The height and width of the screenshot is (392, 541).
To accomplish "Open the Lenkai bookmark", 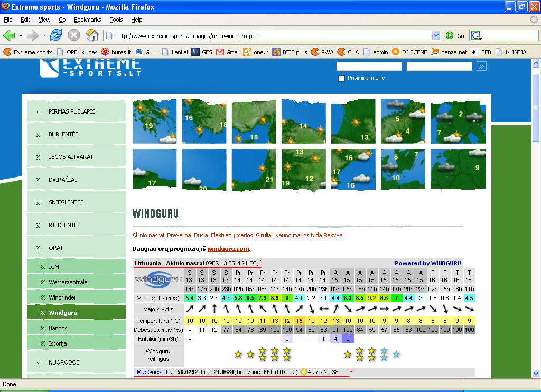I will pos(175,52).
